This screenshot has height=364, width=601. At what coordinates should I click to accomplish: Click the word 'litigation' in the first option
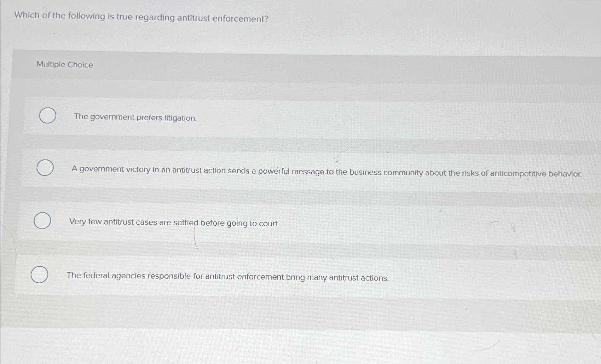[180, 117]
